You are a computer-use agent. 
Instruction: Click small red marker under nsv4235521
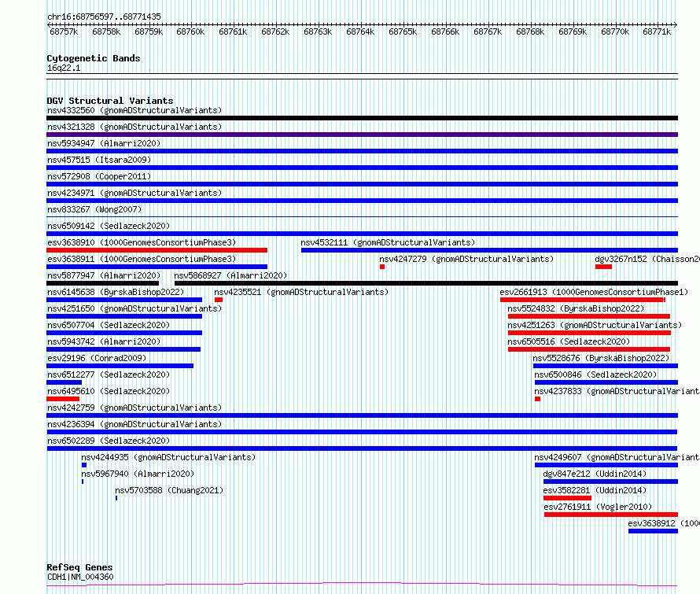tap(219, 300)
